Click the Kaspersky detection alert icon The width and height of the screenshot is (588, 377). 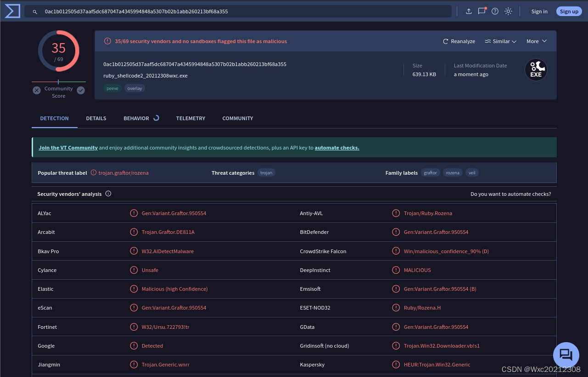pyautogui.click(x=396, y=365)
